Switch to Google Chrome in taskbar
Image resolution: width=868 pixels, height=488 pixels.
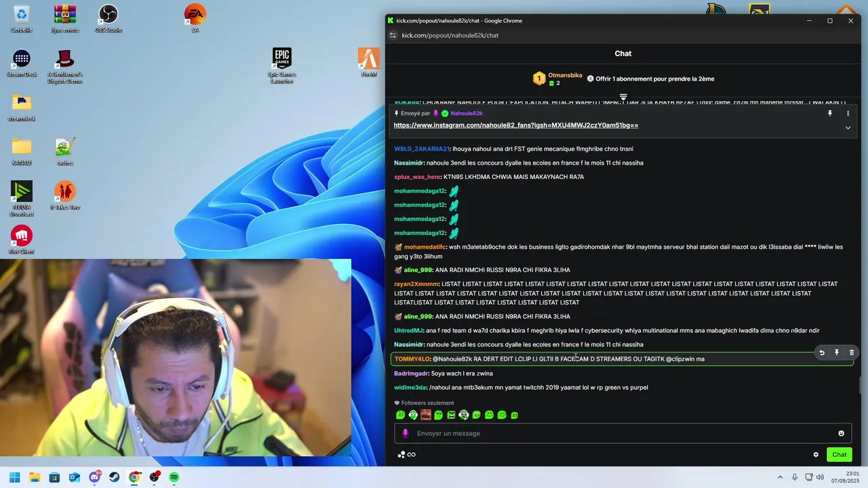tap(134, 478)
